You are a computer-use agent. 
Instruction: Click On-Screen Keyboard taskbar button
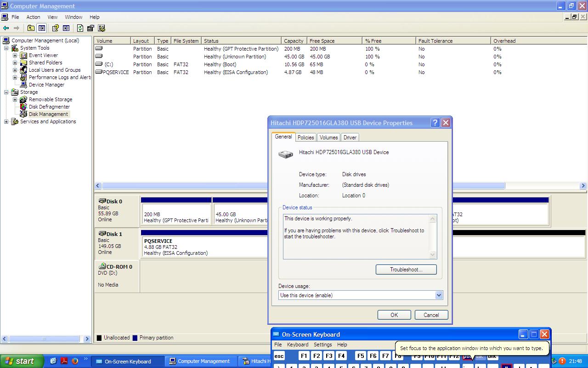[x=128, y=361]
